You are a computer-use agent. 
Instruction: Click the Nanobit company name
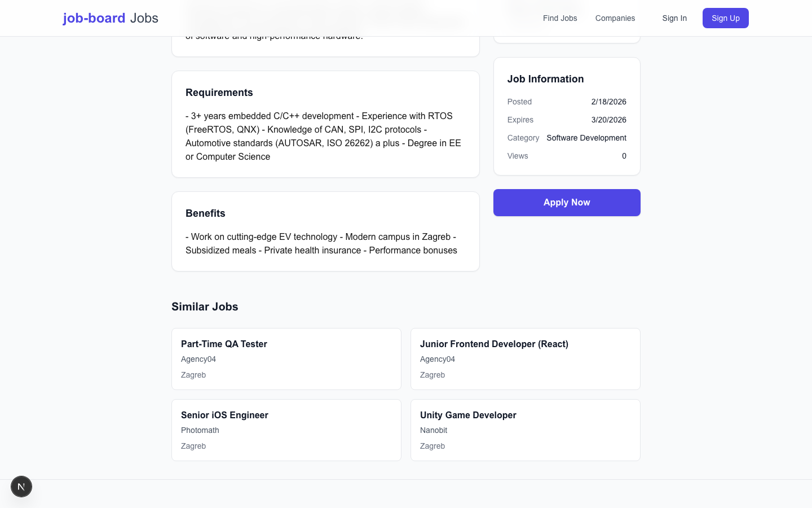coord(434,430)
